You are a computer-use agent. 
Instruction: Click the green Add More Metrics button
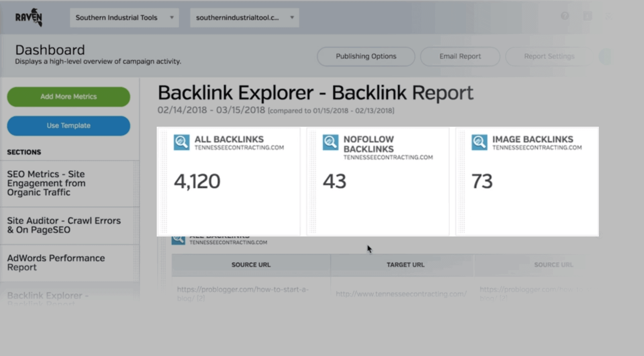(x=68, y=97)
